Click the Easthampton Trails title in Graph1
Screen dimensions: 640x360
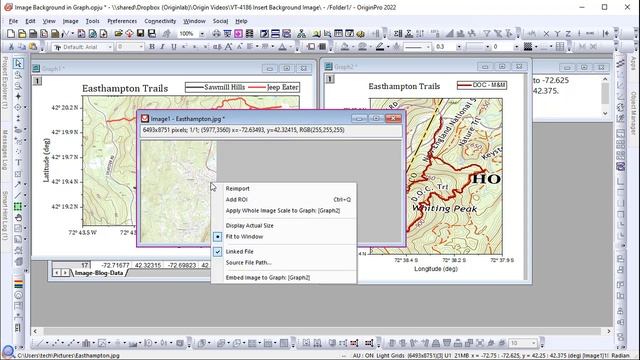click(125, 89)
